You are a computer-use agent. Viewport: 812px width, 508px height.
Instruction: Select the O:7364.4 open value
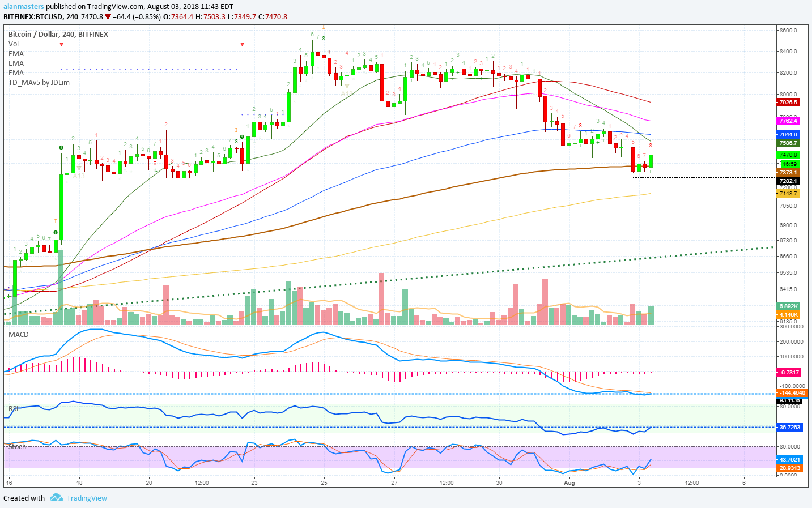tap(178, 16)
